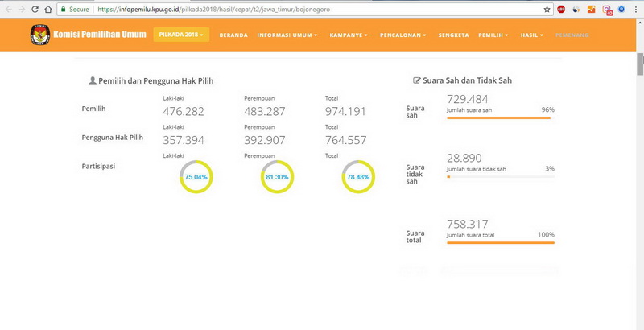
Task: Open the Instagram extension with the 40 badge
Action: (607, 10)
